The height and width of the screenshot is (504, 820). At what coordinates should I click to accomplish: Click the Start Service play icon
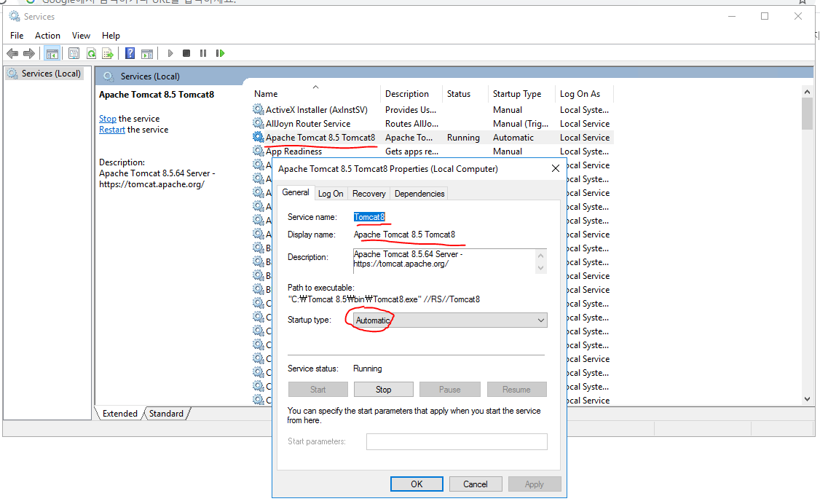pyautogui.click(x=170, y=53)
